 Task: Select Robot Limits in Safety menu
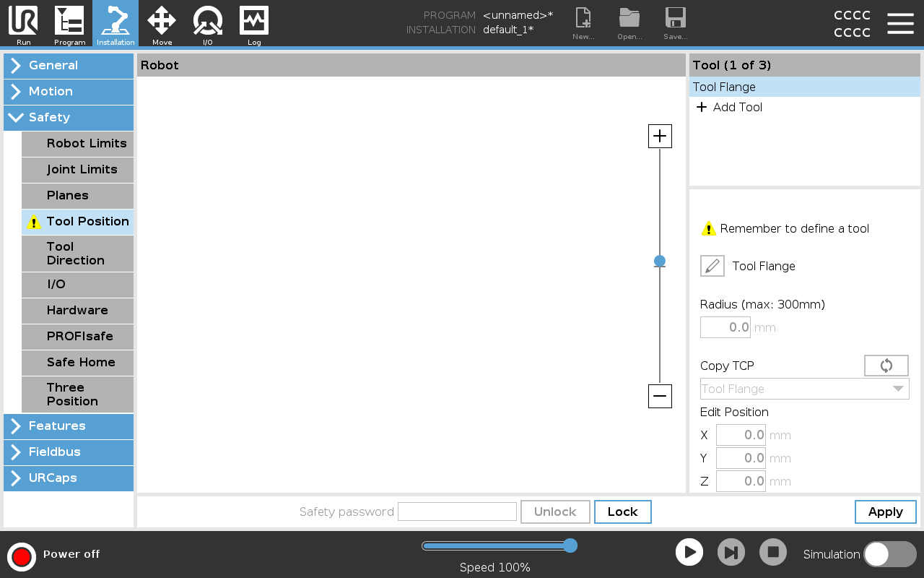78,144
